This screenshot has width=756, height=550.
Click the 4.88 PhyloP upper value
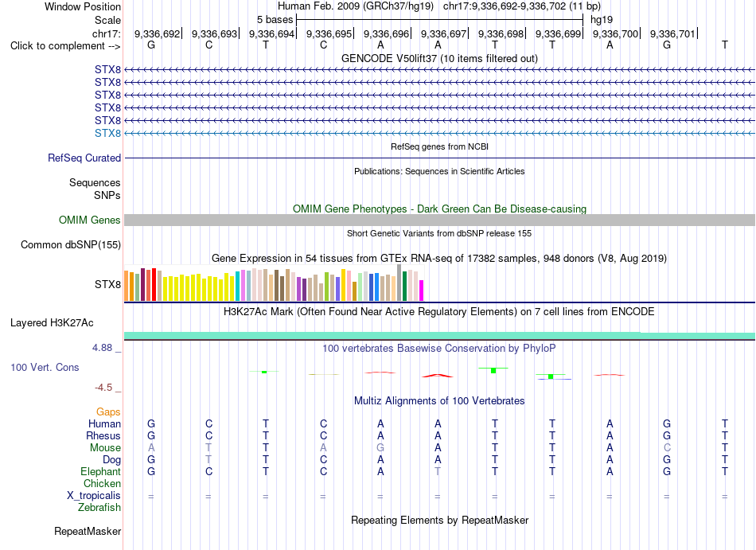pyautogui.click(x=102, y=348)
